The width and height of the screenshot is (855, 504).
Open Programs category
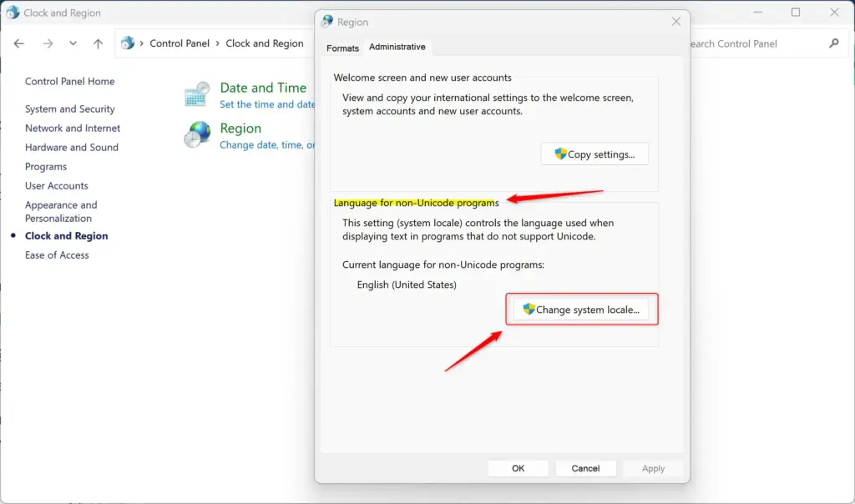[x=46, y=166]
